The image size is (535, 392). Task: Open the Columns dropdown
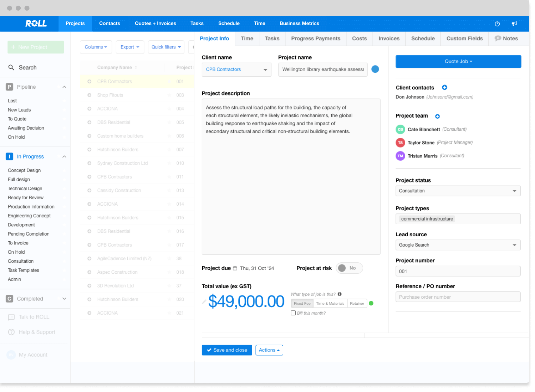(x=96, y=47)
